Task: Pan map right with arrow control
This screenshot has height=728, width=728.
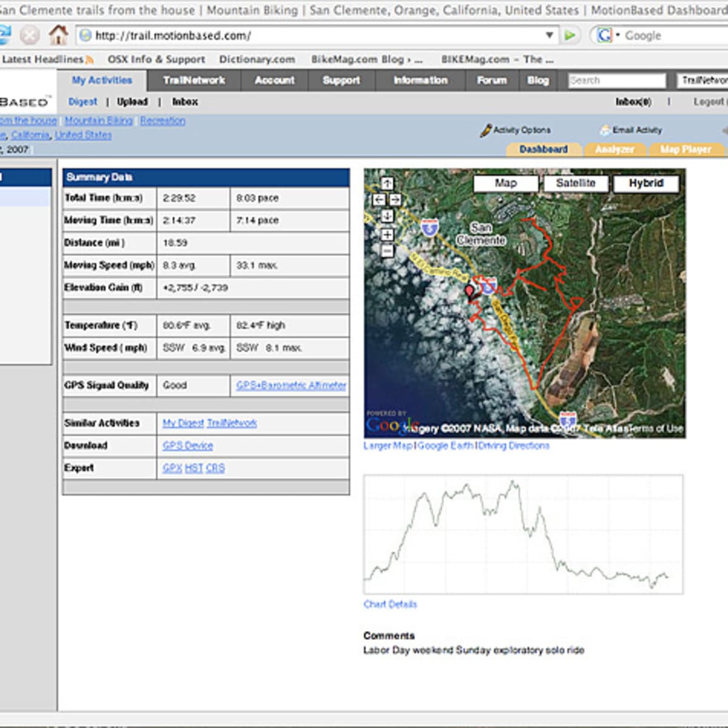Action: [x=395, y=199]
